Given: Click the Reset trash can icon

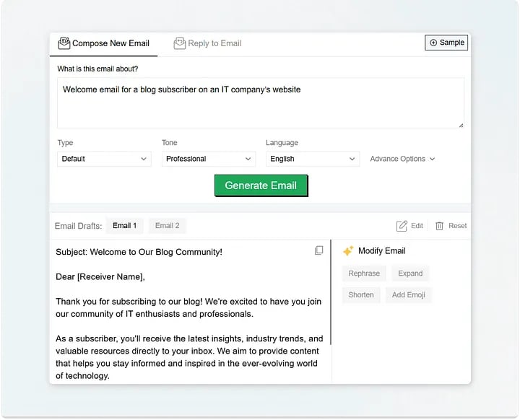Looking at the screenshot, I should 439,226.
